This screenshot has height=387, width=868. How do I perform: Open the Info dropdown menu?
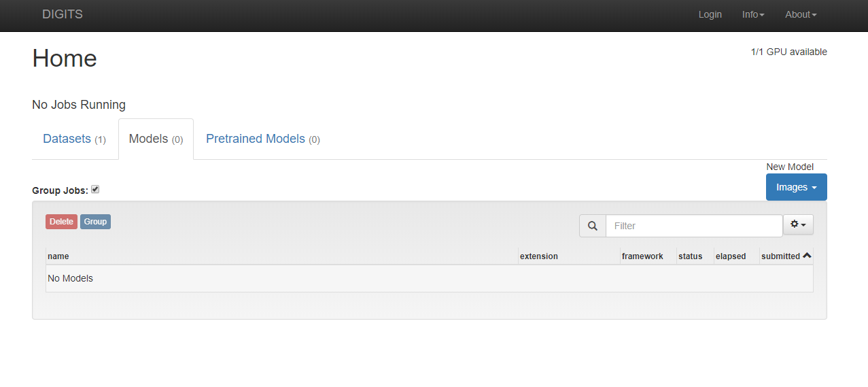coord(753,14)
